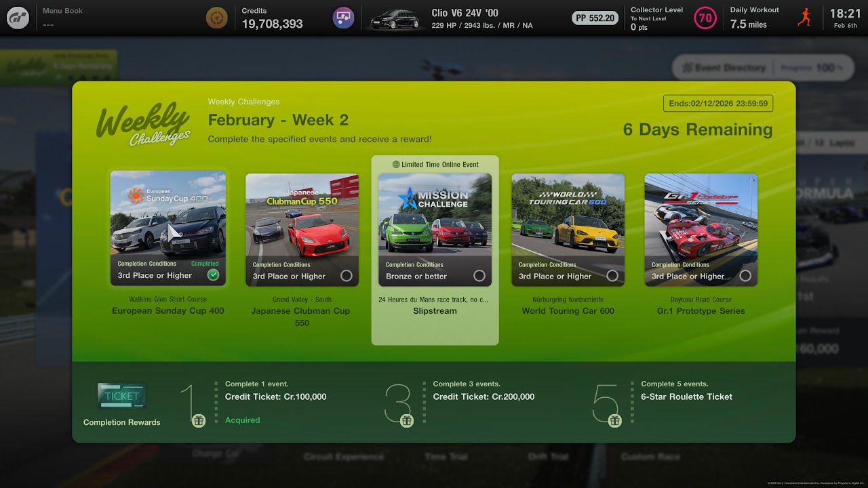Image resolution: width=868 pixels, height=488 pixels.
Task: Click the 6 Days Remaining text
Action: [698, 129]
